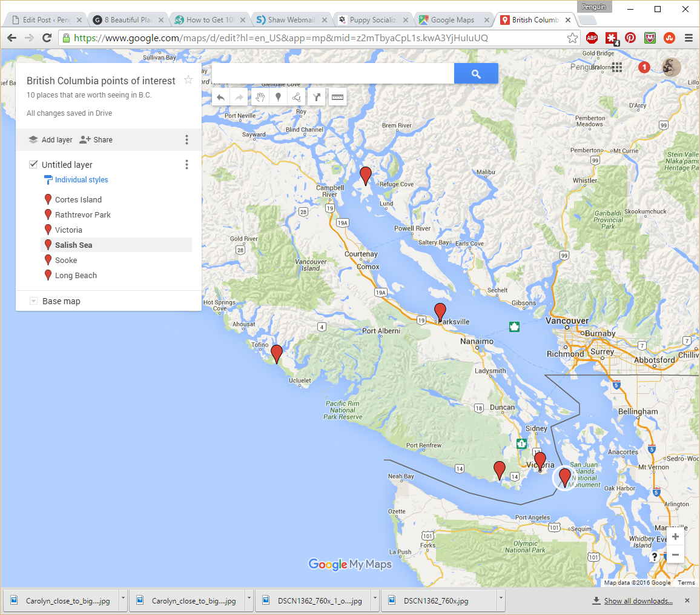Image resolution: width=700 pixels, height=615 pixels.
Task: Select Long Beach in the layer list
Action: click(x=76, y=276)
